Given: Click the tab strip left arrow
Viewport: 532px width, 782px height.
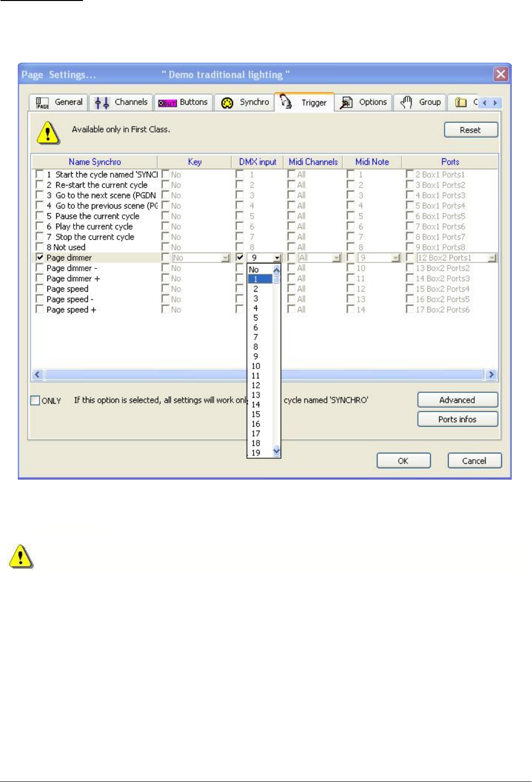Looking at the screenshot, I should (x=485, y=103).
